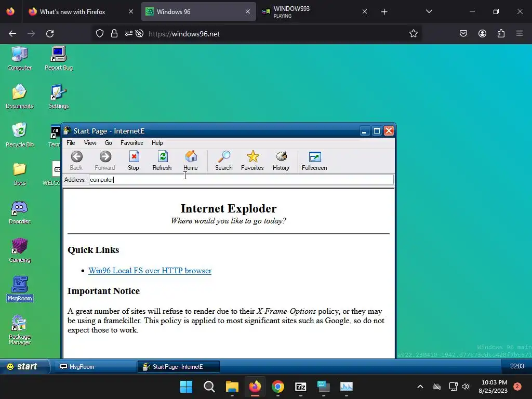Open Windows taskbar Search
Image resolution: width=532 pixels, height=399 pixels.
tap(209, 387)
